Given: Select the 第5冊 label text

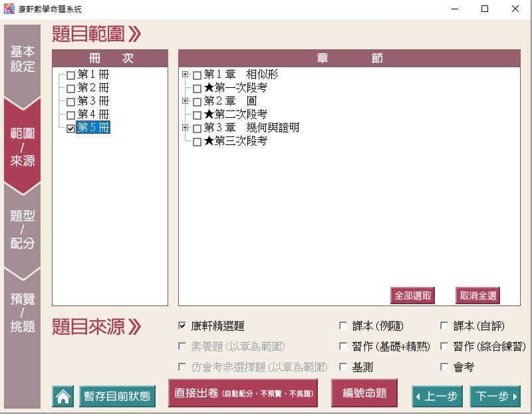Looking at the screenshot, I should tap(93, 128).
